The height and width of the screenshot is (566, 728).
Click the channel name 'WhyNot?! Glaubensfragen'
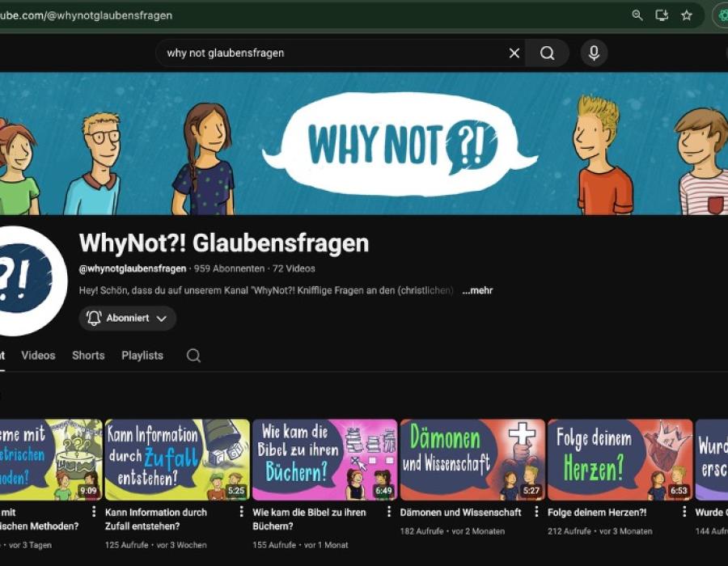pyautogui.click(x=224, y=243)
